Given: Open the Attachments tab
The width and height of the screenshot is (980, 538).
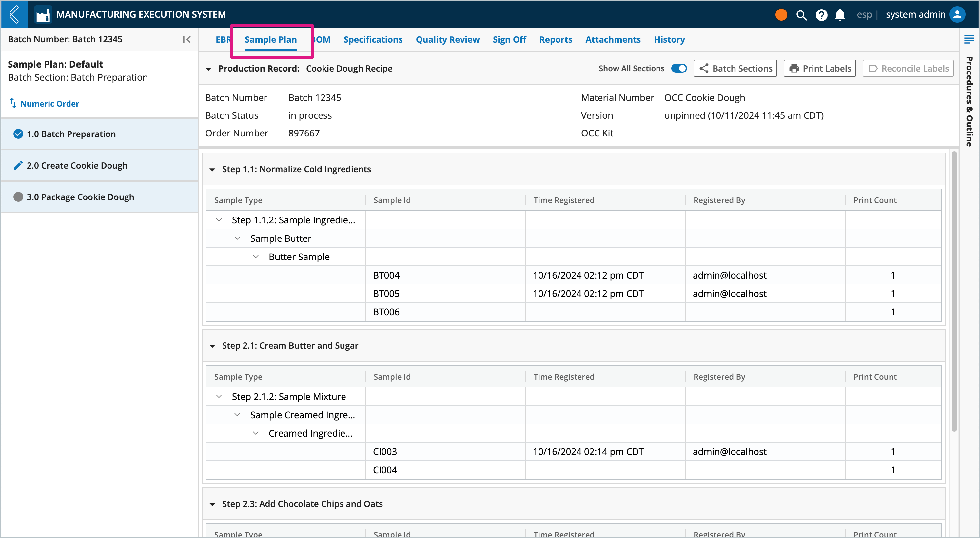Looking at the screenshot, I should (x=613, y=39).
